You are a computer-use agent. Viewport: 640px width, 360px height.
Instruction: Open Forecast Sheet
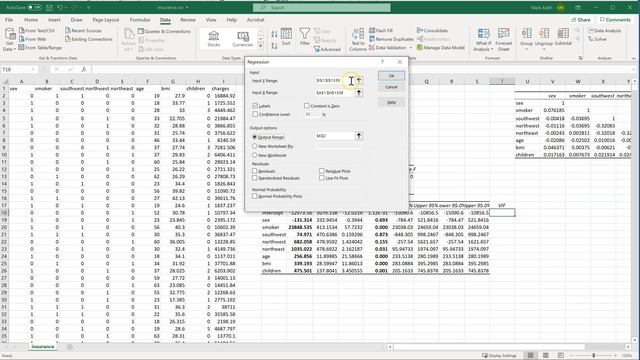click(x=503, y=40)
